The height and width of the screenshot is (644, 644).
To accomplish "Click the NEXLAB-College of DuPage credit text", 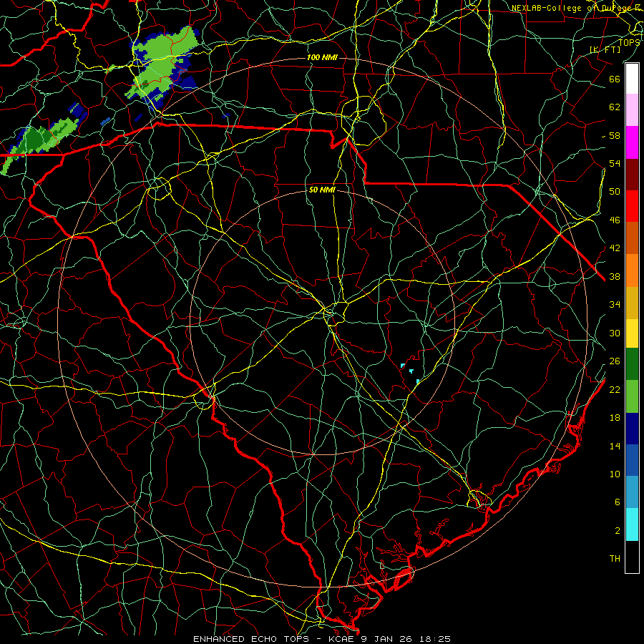I will pyautogui.click(x=577, y=8).
